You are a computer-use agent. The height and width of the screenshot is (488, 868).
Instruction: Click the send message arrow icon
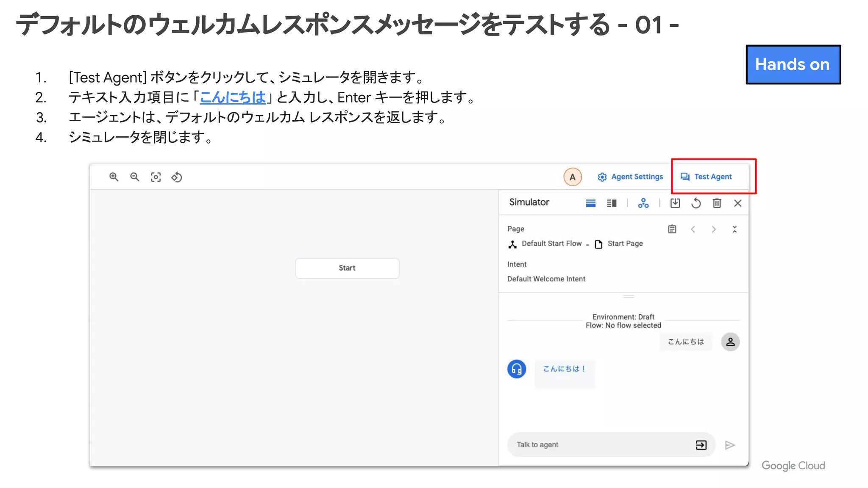pos(730,445)
